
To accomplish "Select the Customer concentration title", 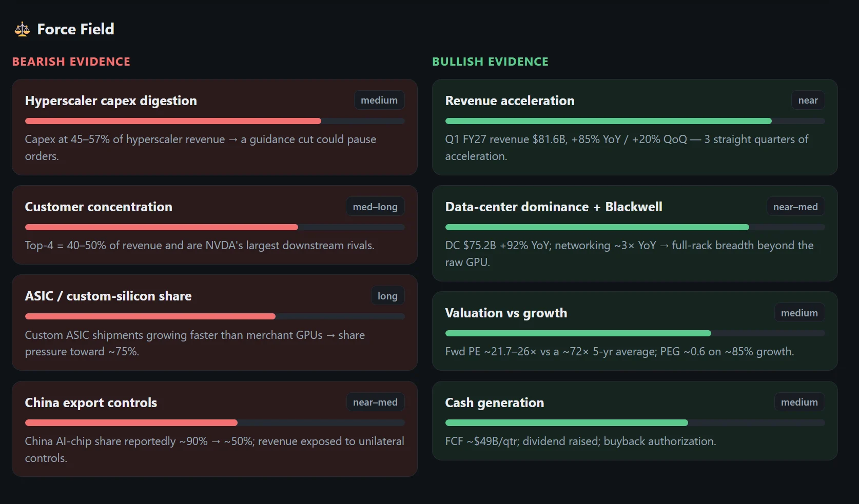I will tap(99, 207).
